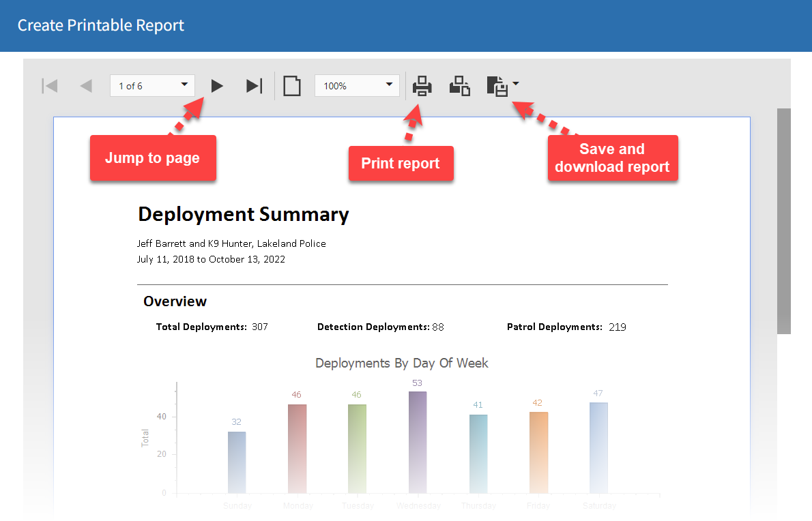812x521 pixels.
Task: Open export format dropdown arrow
Action: click(516, 83)
